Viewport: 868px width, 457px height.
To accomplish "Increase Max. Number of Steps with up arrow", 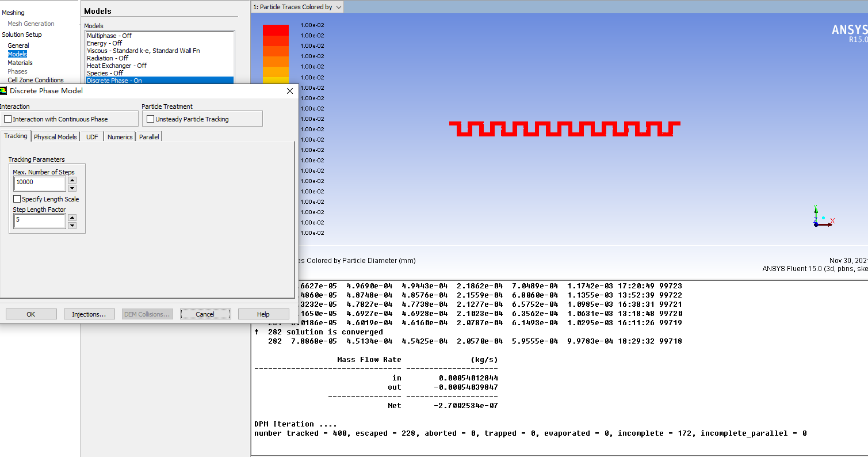I will tap(72, 180).
